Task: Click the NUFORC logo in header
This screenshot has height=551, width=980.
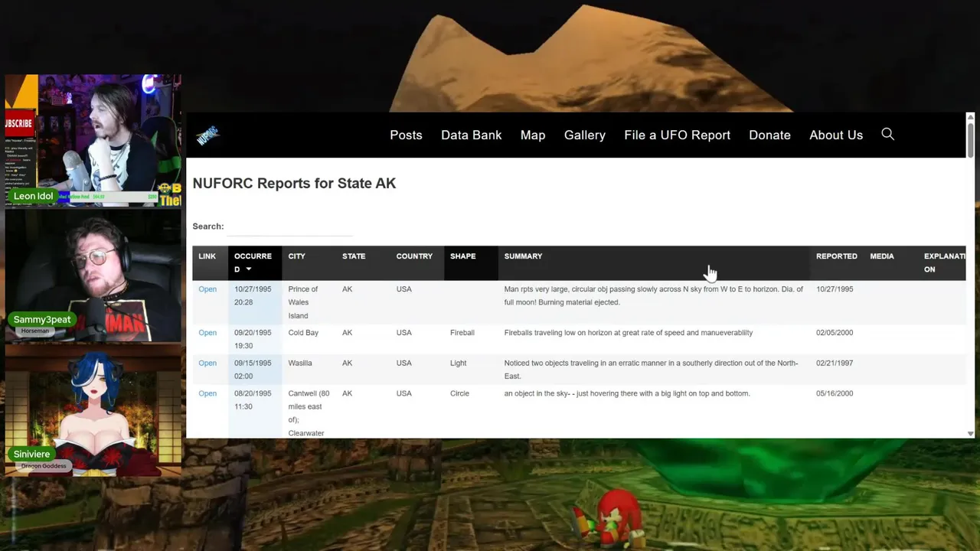Action: click(x=207, y=135)
